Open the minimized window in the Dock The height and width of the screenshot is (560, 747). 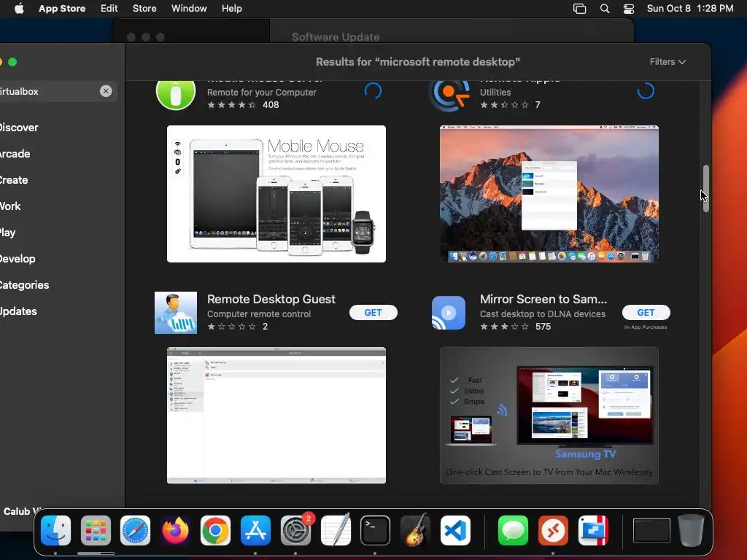pyautogui.click(x=651, y=531)
